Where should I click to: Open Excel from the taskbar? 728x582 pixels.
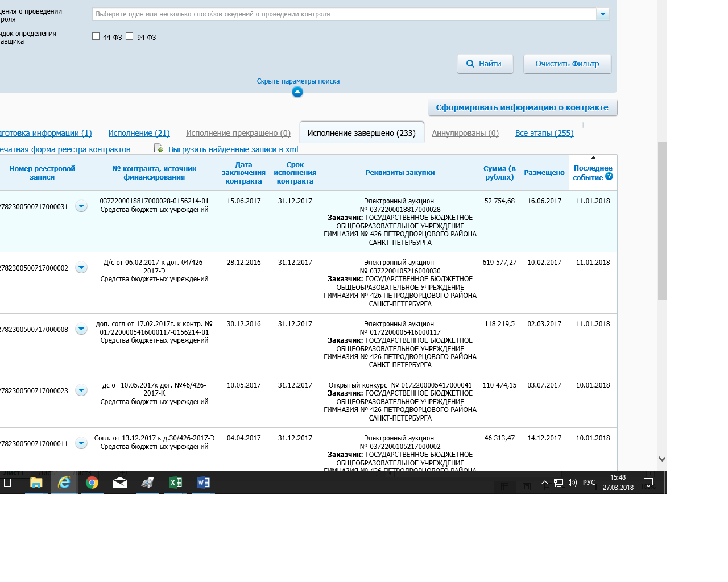[176, 483]
